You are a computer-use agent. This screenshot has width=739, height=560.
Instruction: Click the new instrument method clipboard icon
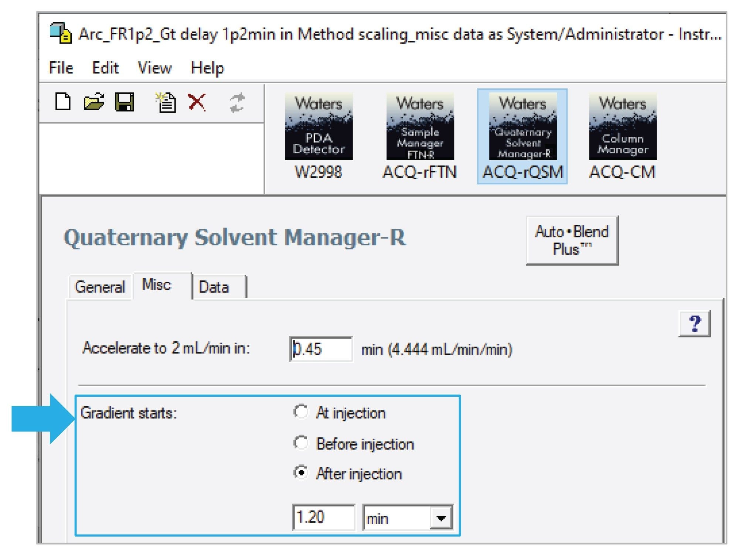click(165, 102)
